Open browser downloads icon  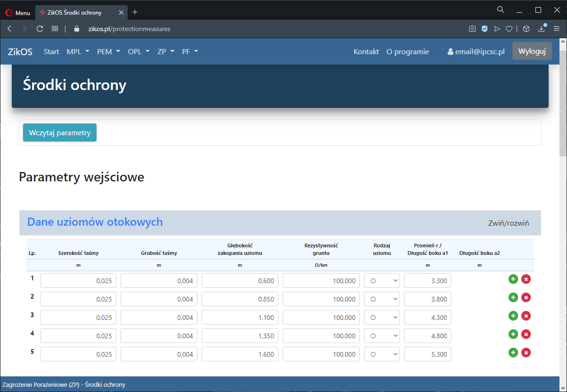[542, 29]
